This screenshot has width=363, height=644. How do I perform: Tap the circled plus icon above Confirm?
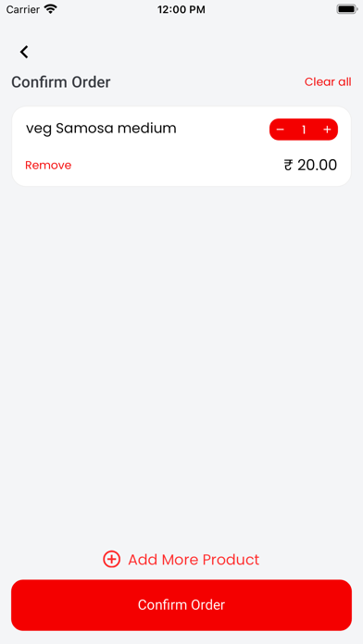(111, 560)
